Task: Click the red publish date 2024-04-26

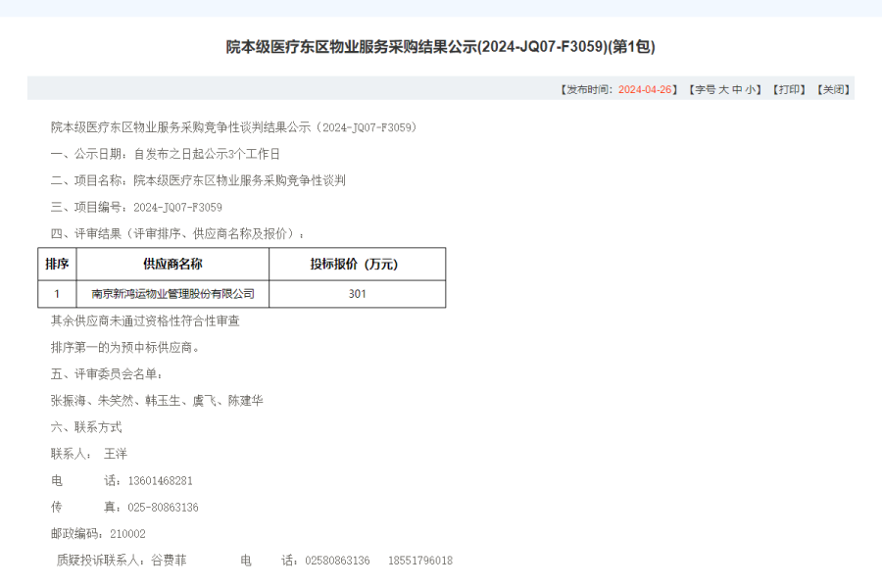Action: (644, 89)
